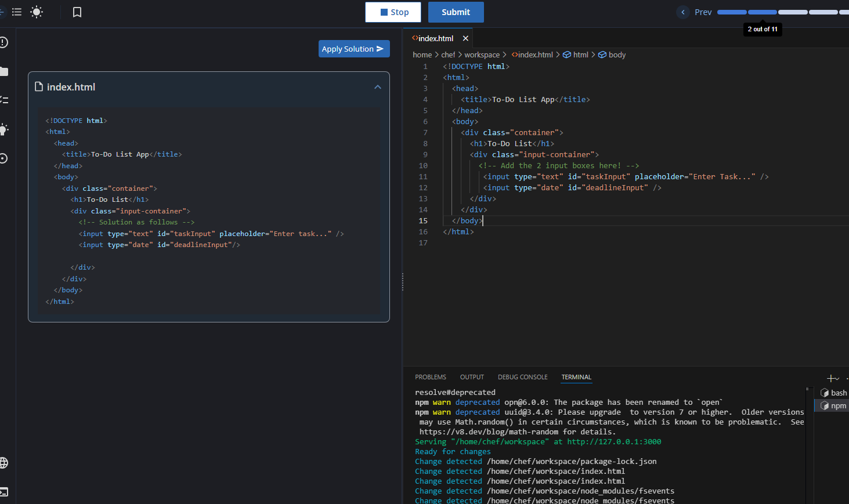Screen dimensions: 849x504
Task: Bookmark this challenge with the bookmark icon
Action: [77, 12]
